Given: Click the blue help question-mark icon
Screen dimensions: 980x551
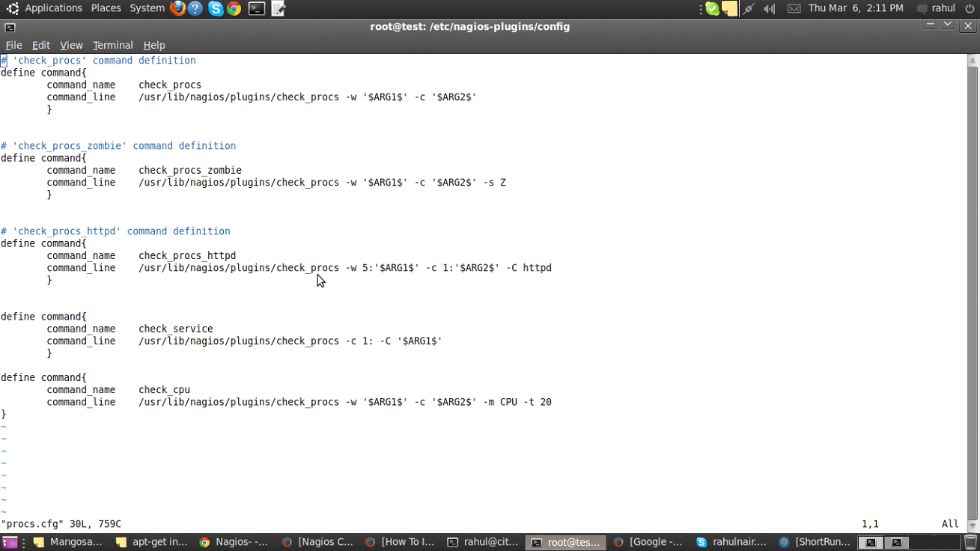Looking at the screenshot, I should pos(195,8).
